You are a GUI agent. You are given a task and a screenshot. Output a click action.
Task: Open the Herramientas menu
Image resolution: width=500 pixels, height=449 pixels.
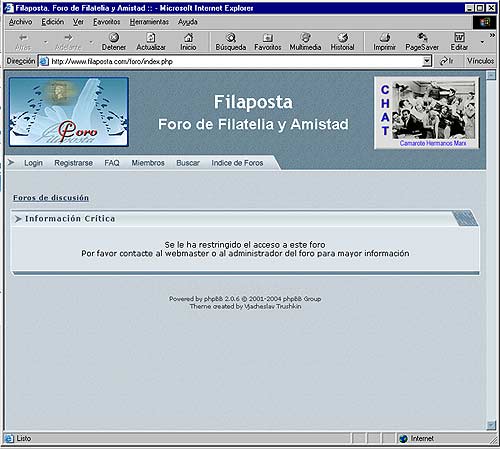[149, 22]
